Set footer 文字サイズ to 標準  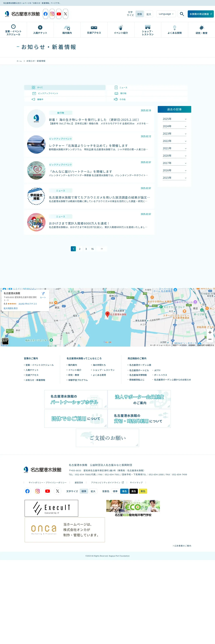coord(84,491)
